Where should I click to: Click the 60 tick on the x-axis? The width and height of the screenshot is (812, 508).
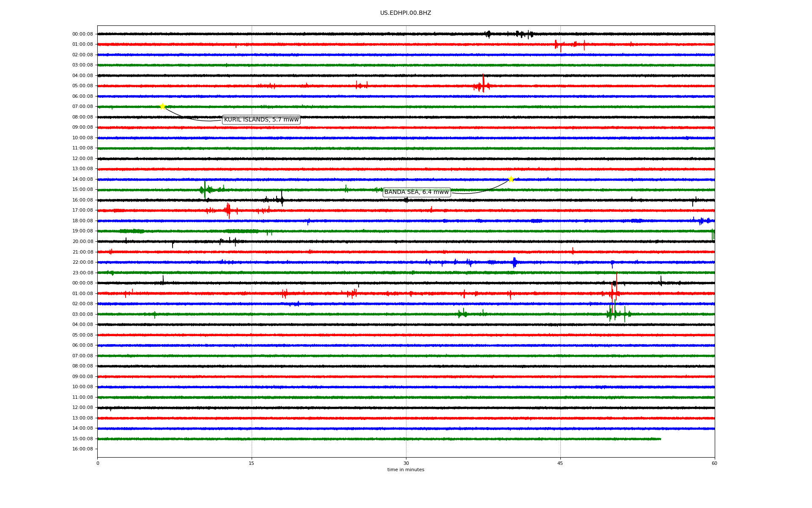click(714, 463)
